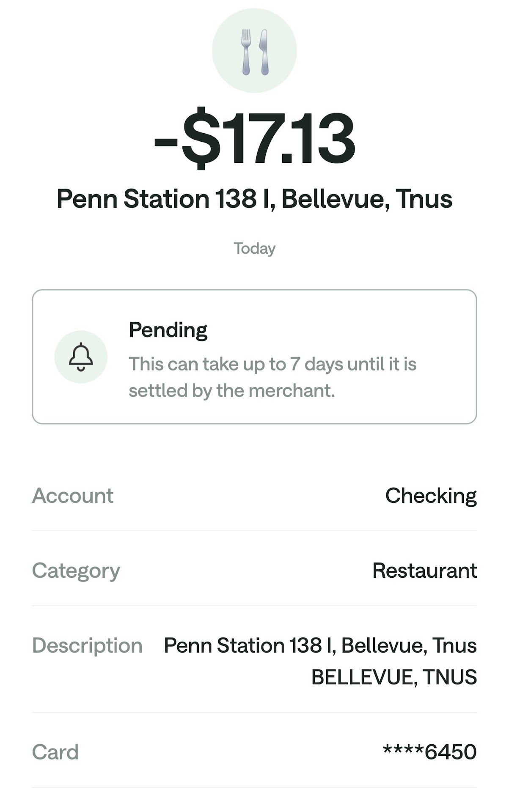Click the bell notification icon
Viewport: 509px width, 812px height.
81,357
